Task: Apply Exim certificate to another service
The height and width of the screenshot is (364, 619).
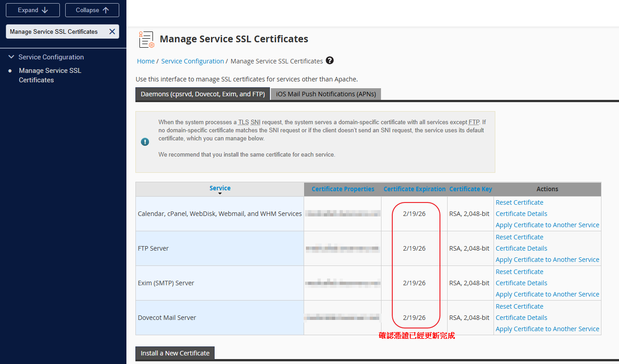Action: tap(547, 294)
